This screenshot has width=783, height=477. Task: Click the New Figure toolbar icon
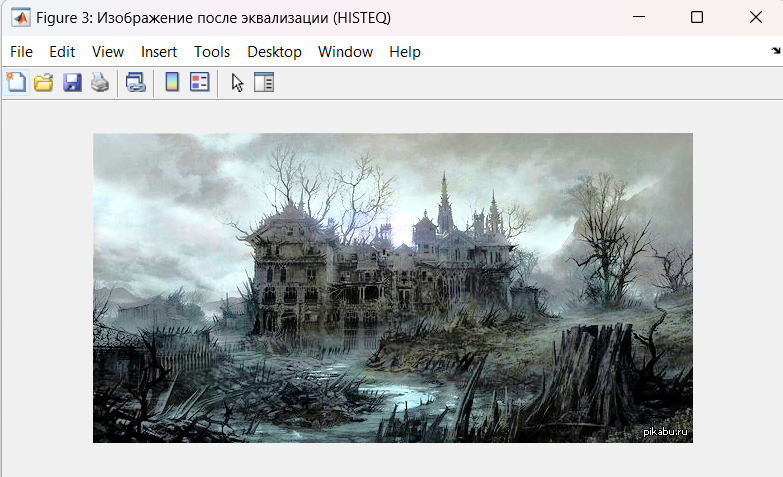point(16,82)
